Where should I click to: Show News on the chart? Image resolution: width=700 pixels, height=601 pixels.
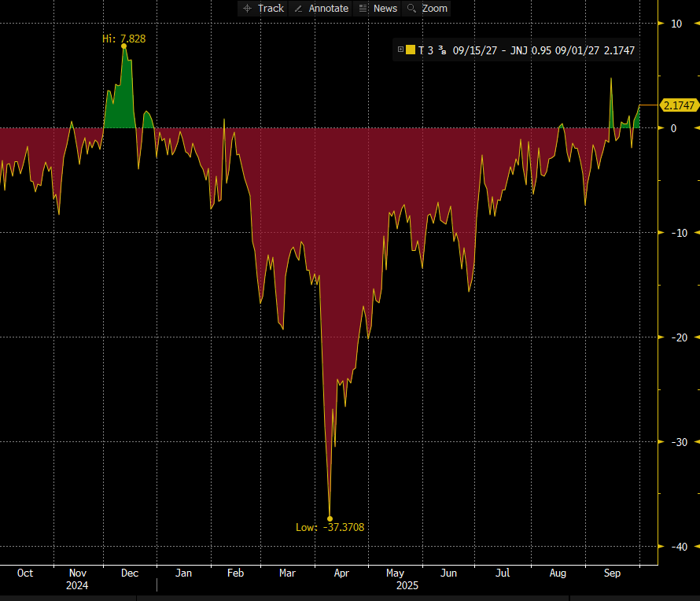click(378, 9)
